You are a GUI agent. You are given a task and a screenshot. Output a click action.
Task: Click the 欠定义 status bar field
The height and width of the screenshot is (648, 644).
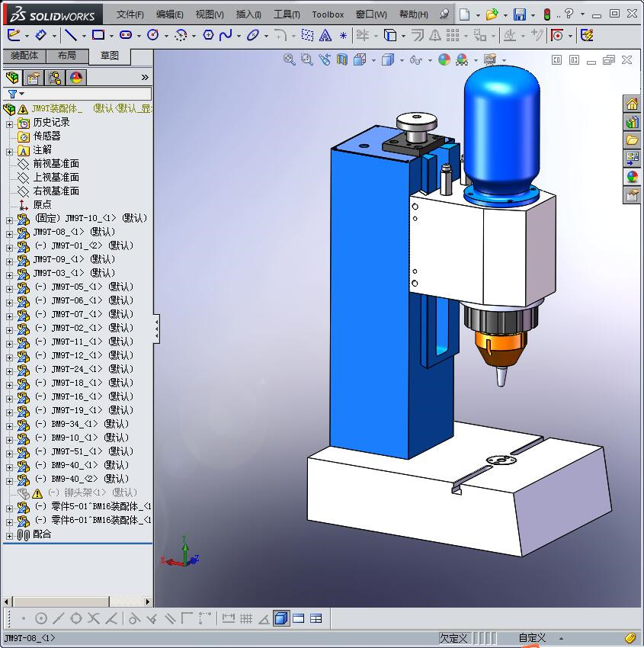[453, 638]
